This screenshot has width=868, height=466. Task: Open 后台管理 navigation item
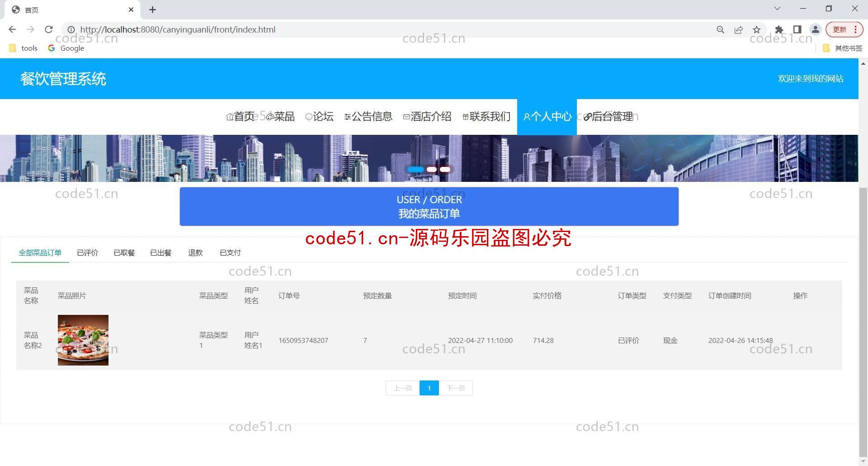[608, 117]
